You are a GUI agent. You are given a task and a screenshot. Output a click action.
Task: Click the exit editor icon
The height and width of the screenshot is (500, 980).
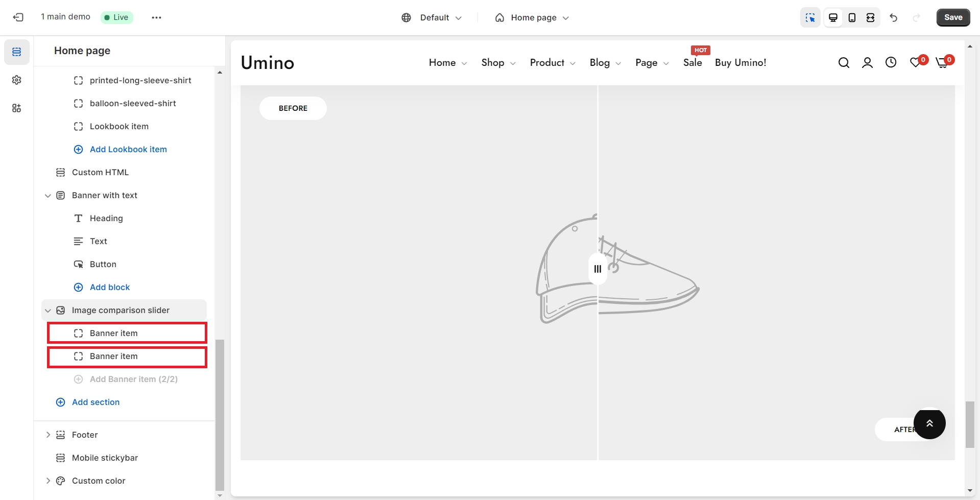18,17
